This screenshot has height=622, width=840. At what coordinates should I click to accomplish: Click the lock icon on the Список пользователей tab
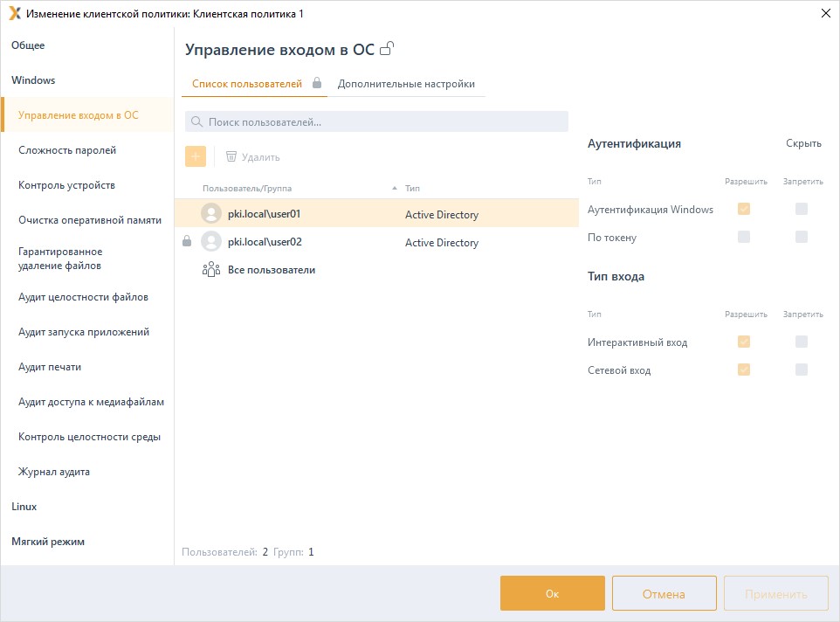[317, 84]
